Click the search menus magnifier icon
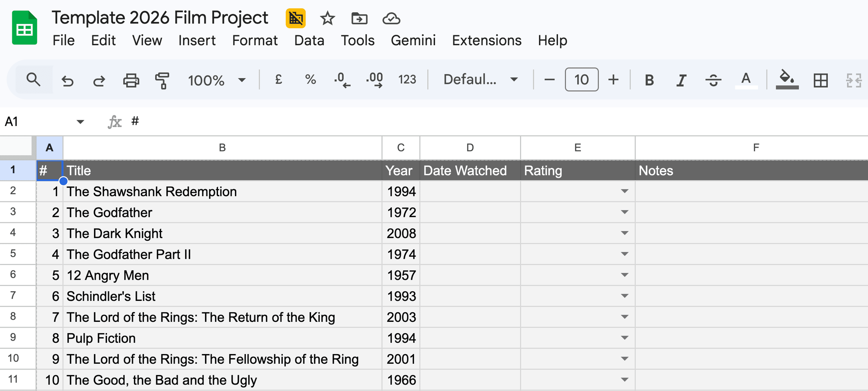The image size is (868, 391). coord(34,79)
